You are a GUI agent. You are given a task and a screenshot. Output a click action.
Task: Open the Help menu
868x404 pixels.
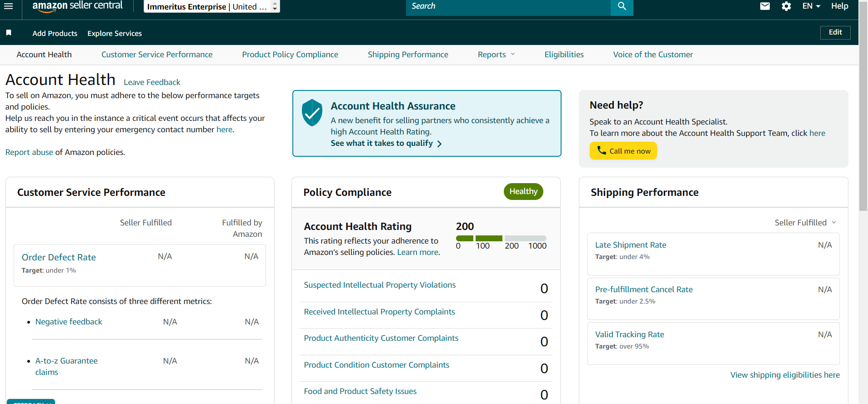click(839, 6)
